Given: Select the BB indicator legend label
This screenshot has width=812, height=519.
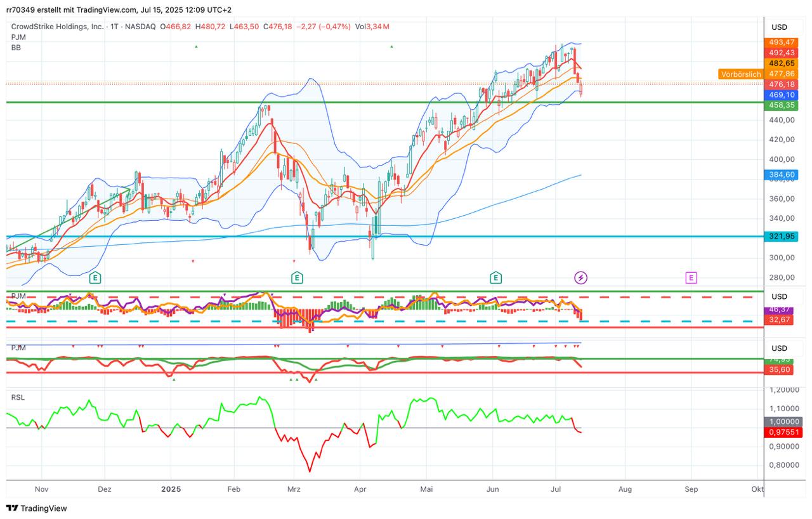Looking at the screenshot, I should [x=16, y=47].
